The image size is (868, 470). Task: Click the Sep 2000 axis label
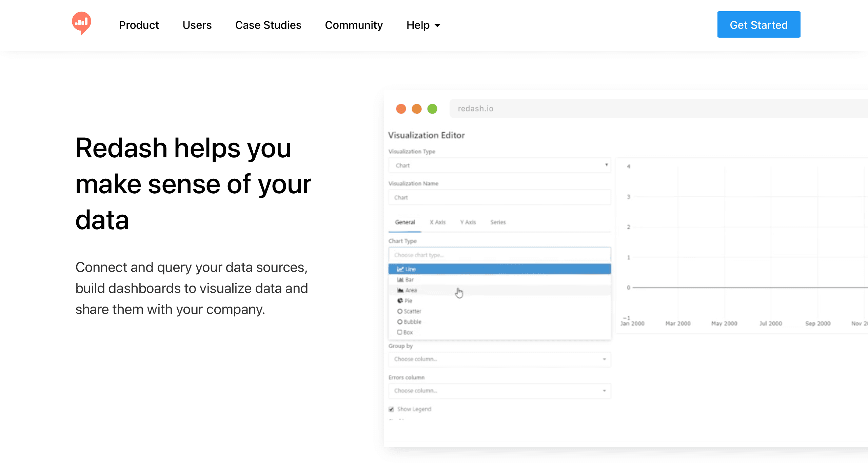817,324
